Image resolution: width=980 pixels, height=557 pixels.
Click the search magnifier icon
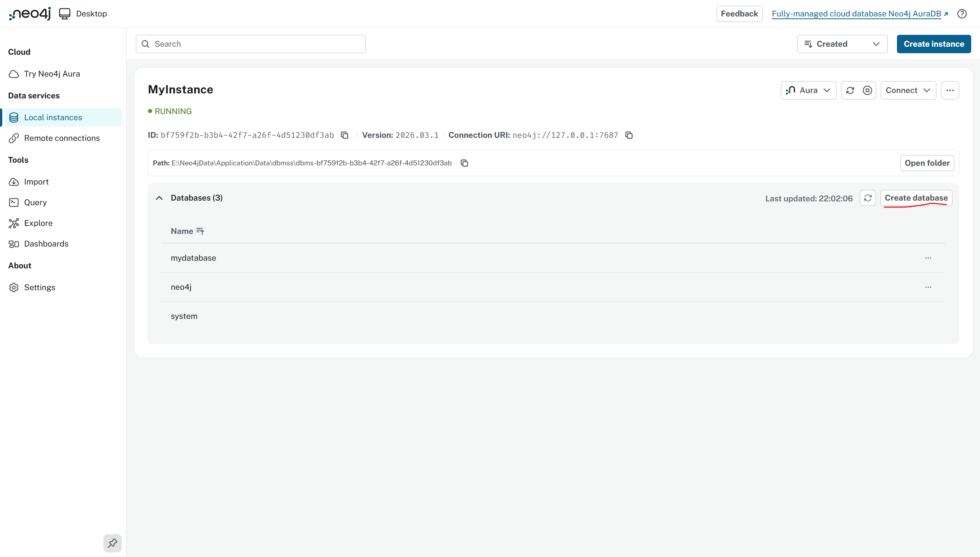145,44
